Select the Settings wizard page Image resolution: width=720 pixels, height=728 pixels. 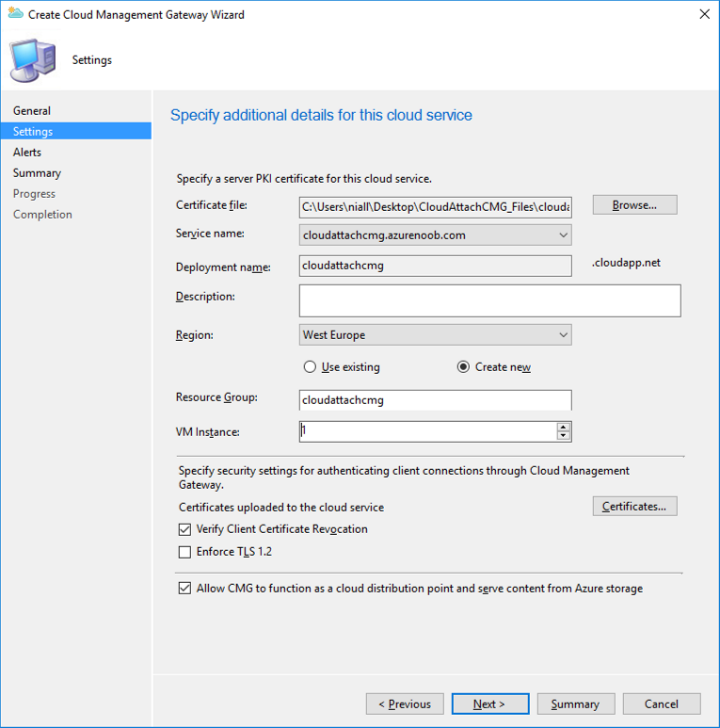[76, 131]
